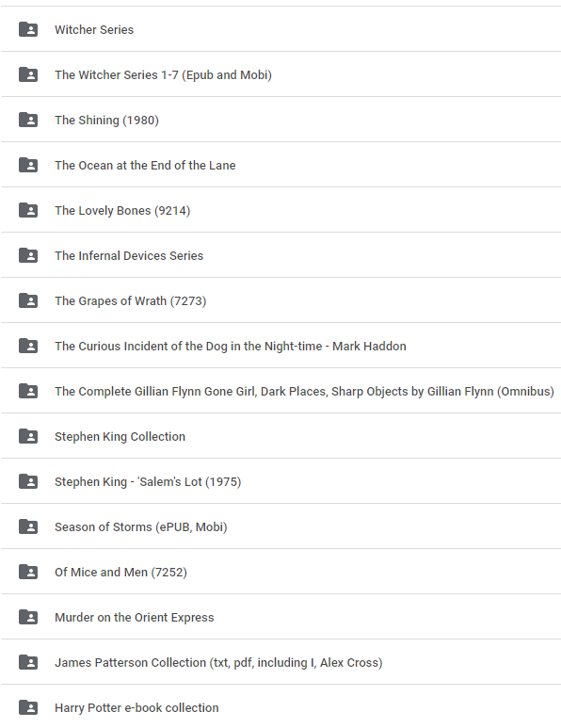Screen dimensions: 561x728
Task: Select The Grapes of Wrath (7273) folder
Action: [280, 300]
